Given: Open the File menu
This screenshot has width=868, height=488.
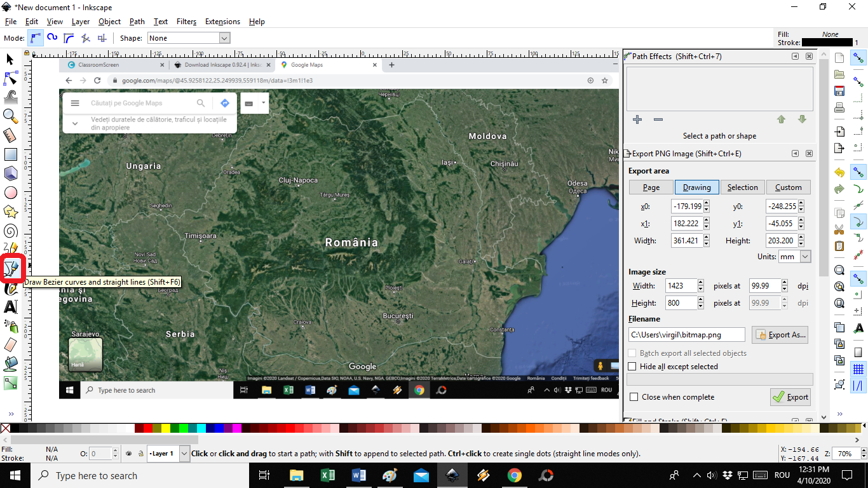Looking at the screenshot, I should (10, 22).
